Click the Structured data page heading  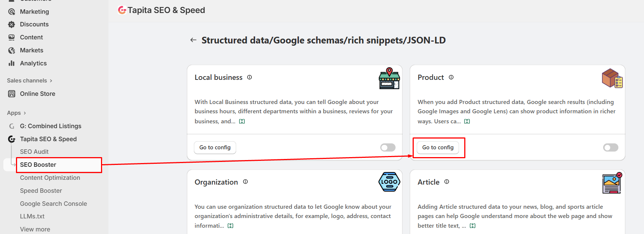pos(323,40)
